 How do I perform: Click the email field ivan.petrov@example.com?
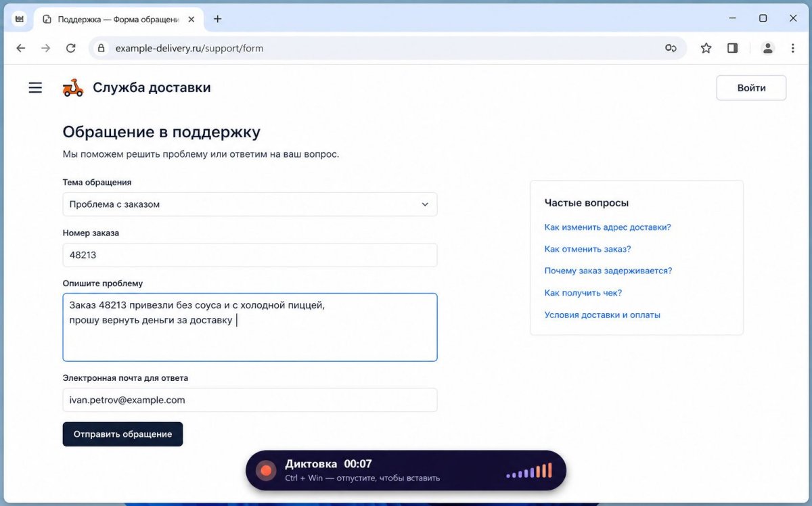[x=250, y=400]
